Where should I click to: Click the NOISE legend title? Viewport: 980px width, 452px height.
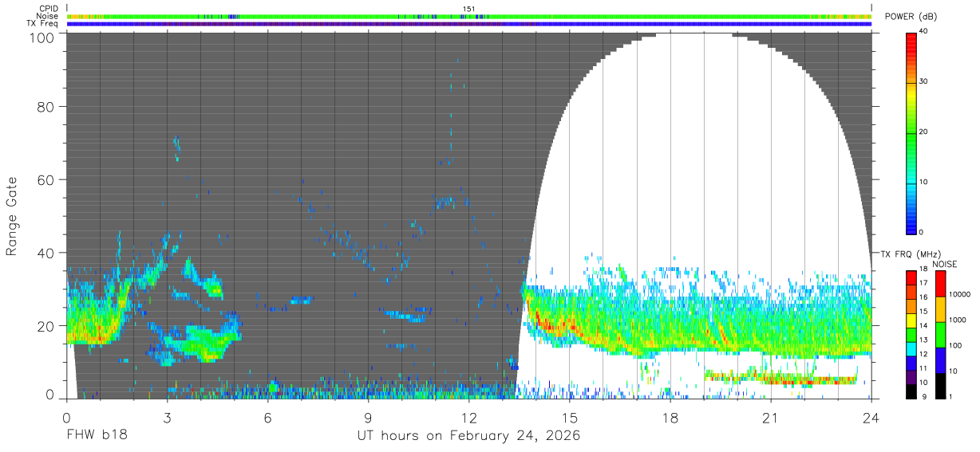click(943, 264)
